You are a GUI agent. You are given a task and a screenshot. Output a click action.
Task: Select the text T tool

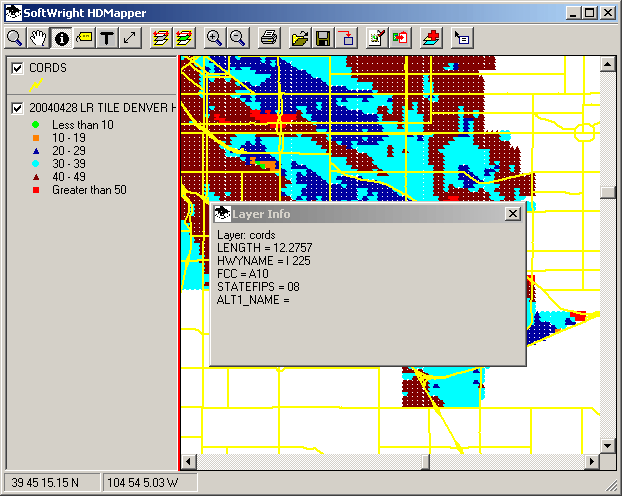[x=107, y=38]
